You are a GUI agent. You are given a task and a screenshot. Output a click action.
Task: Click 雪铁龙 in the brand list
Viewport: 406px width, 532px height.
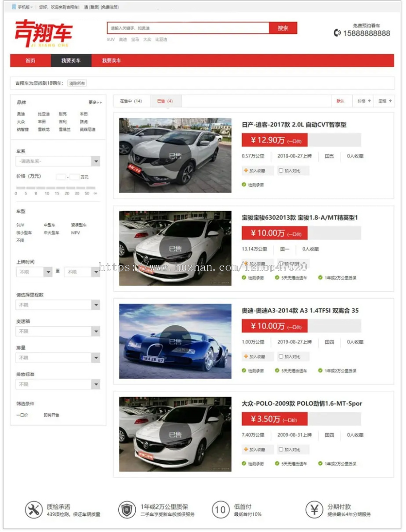tap(43, 129)
